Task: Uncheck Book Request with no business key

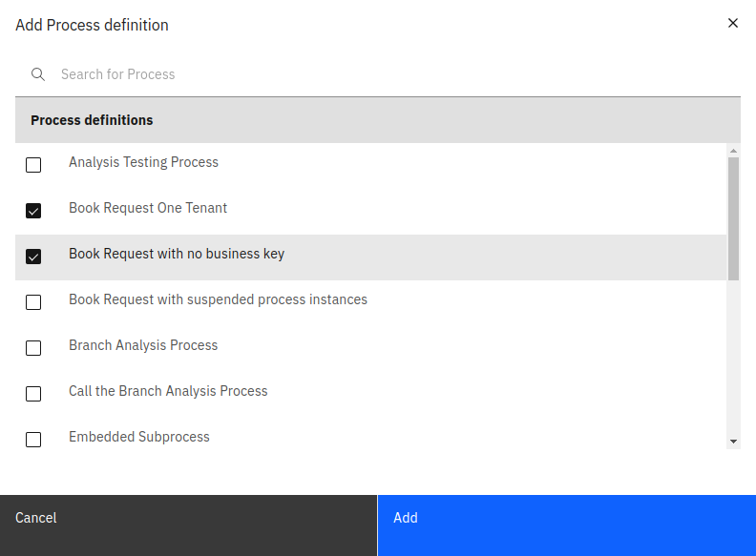Action: (33, 257)
